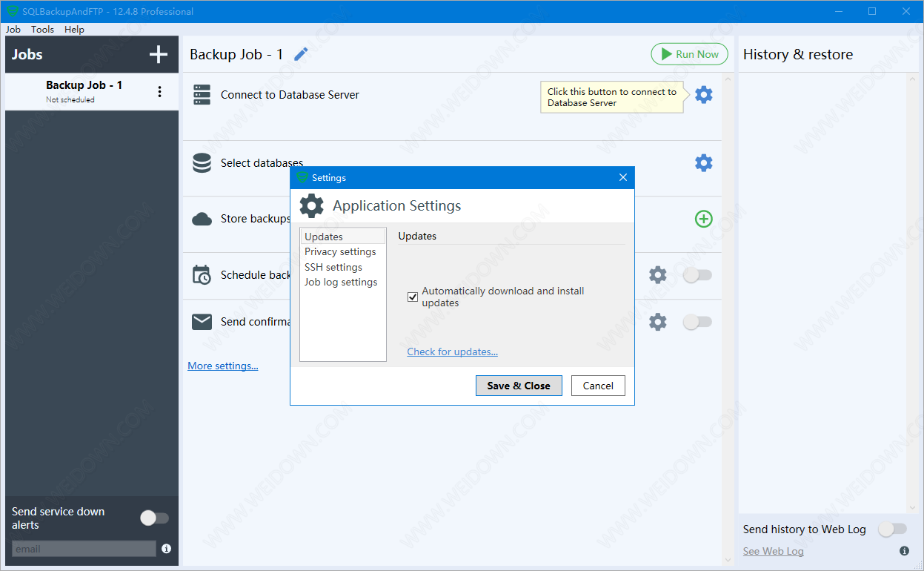
Task: Click the database server stack icon
Action: click(x=202, y=95)
